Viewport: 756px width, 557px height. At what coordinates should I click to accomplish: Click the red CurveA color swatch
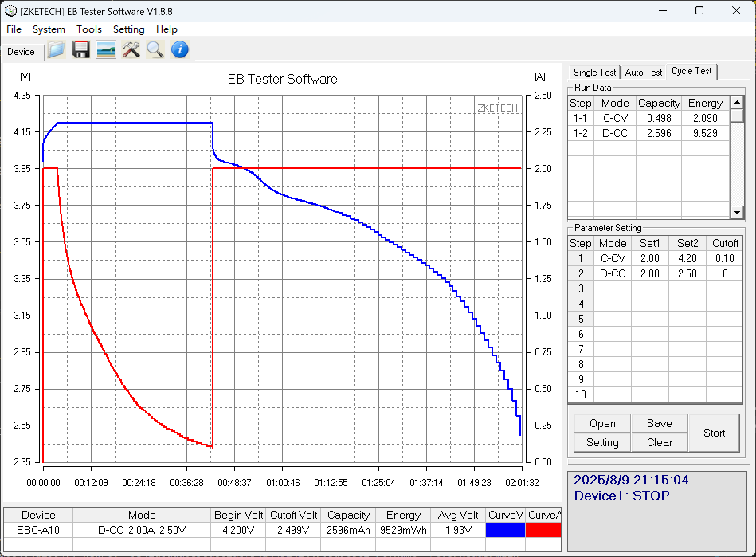click(543, 530)
